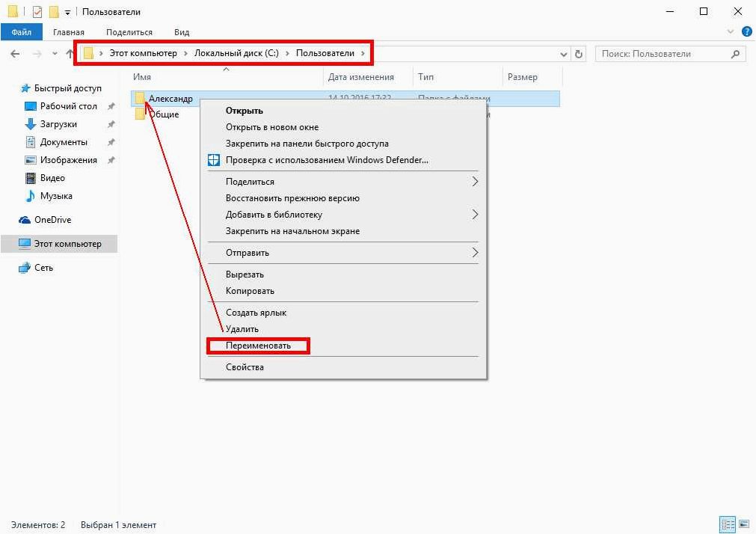The width and height of the screenshot is (756, 534).
Task: Expand chevron after Этот компьютер breadcrumb
Action: 185,54
